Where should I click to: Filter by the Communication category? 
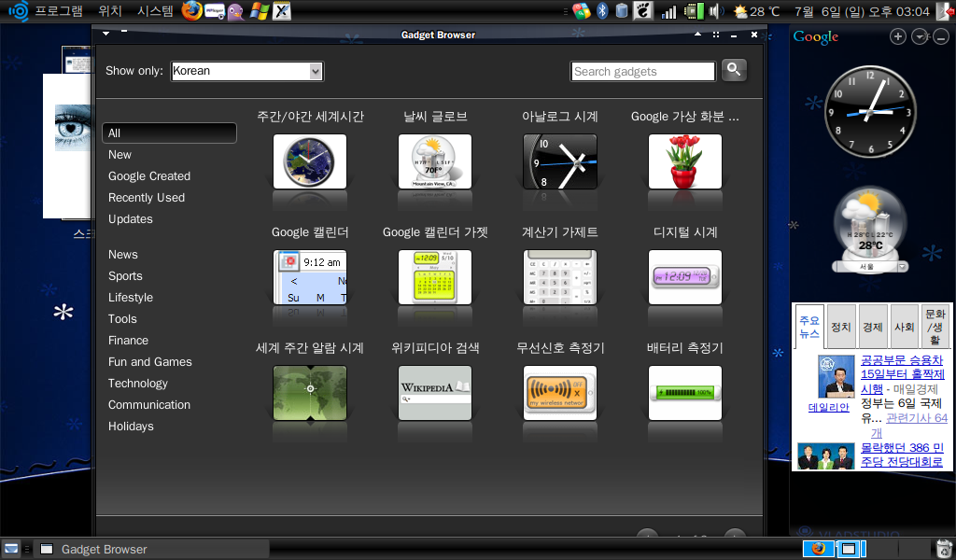(x=149, y=405)
